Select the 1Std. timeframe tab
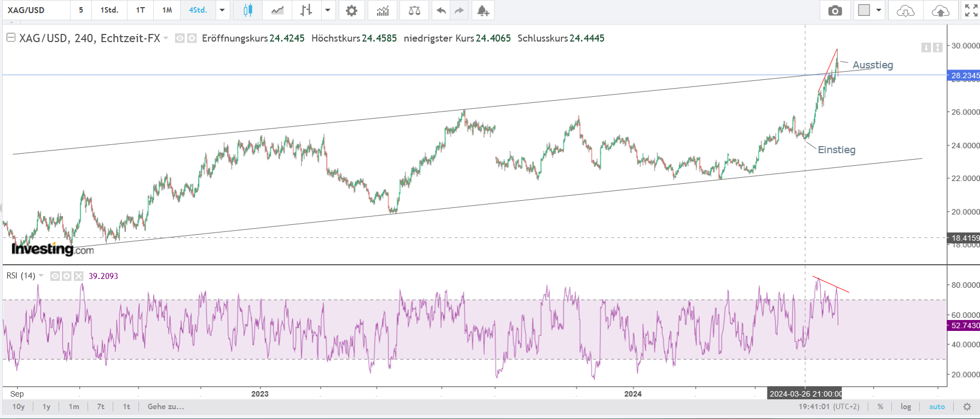 click(109, 10)
